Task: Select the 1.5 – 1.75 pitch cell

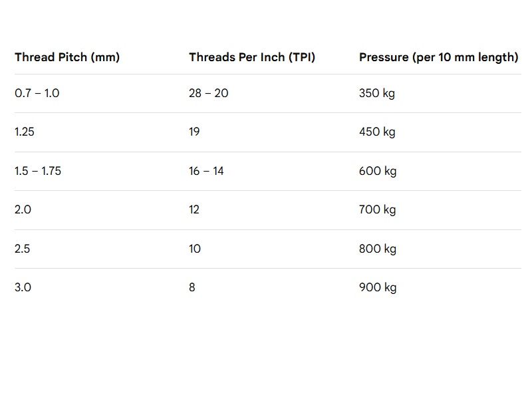Action: 38,171
